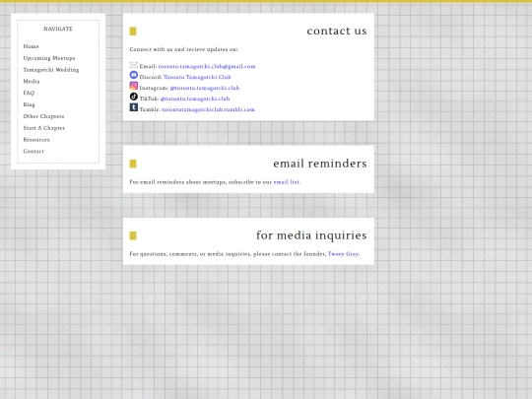The image size is (532, 399).
Task: Contact founder via Twoey Gray link
Action: pyautogui.click(x=343, y=254)
